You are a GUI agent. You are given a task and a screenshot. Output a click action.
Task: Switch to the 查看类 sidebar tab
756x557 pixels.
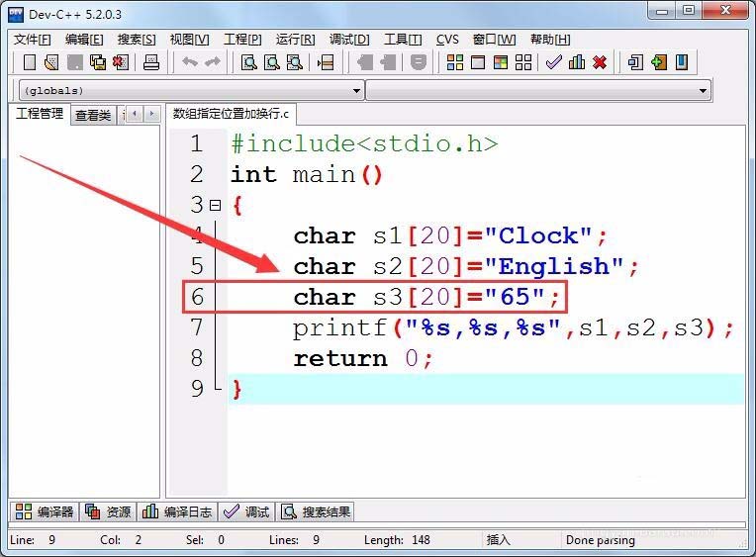[93, 115]
